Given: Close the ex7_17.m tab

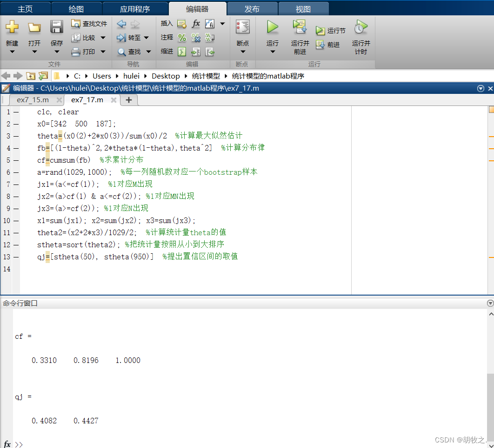Looking at the screenshot, I should (x=114, y=100).
